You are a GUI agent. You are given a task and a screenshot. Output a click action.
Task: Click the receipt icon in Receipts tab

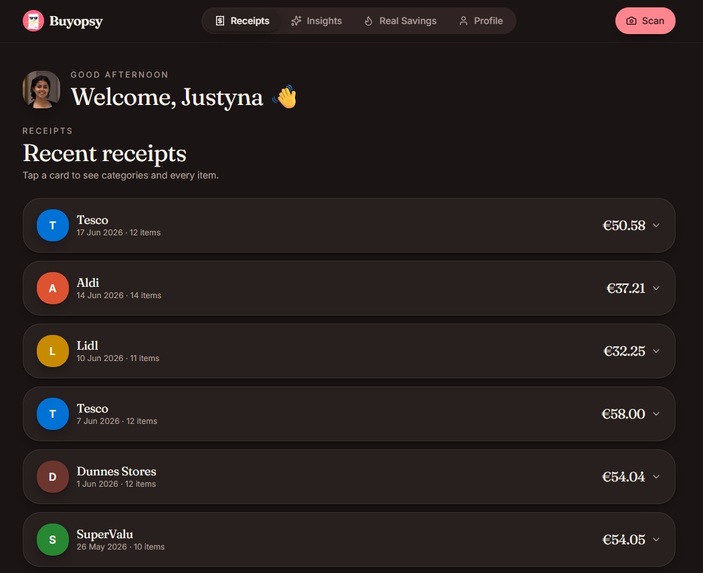pos(220,21)
